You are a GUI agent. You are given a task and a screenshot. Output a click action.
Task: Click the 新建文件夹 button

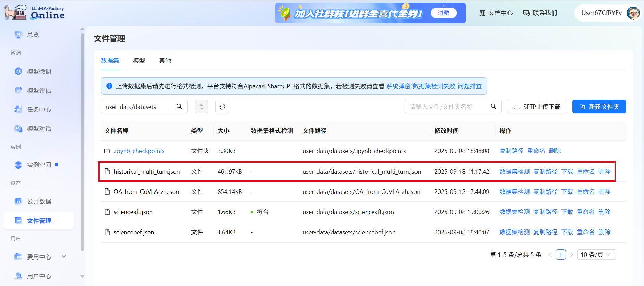pyautogui.click(x=599, y=107)
